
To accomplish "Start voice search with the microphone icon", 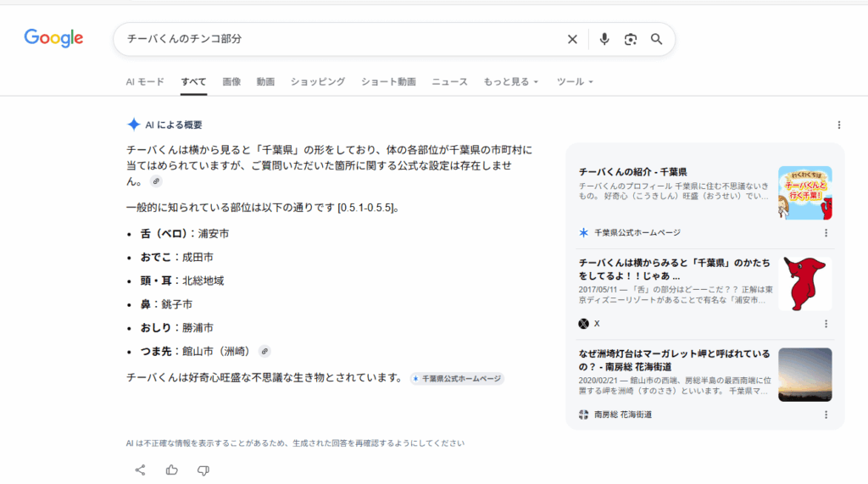I will click(604, 39).
